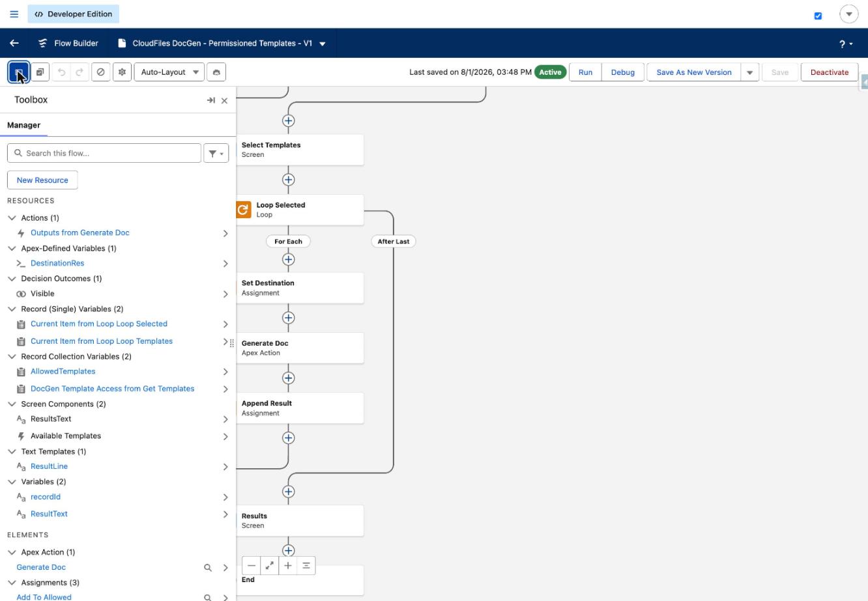This screenshot has width=868, height=601.
Task: Open the help question mark menu
Action: (845, 44)
